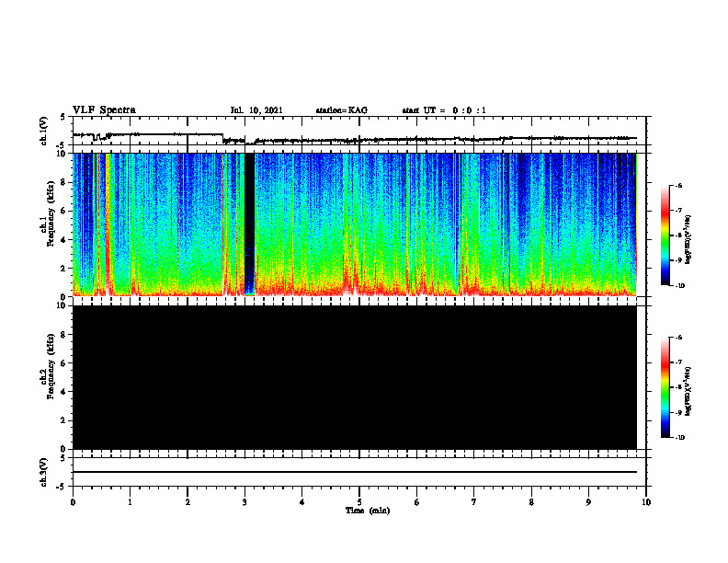The width and height of the screenshot is (728, 563).
Task: Click the ch.2 spectrogram color bar
Action: pyautogui.click(x=665, y=387)
